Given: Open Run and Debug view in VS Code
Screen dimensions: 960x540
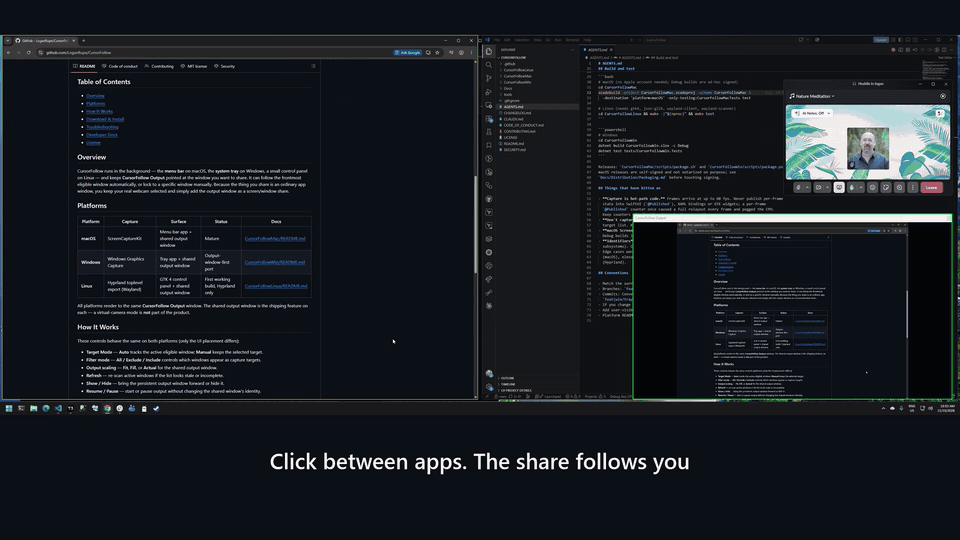Looking at the screenshot, I should tap(489, 92).
